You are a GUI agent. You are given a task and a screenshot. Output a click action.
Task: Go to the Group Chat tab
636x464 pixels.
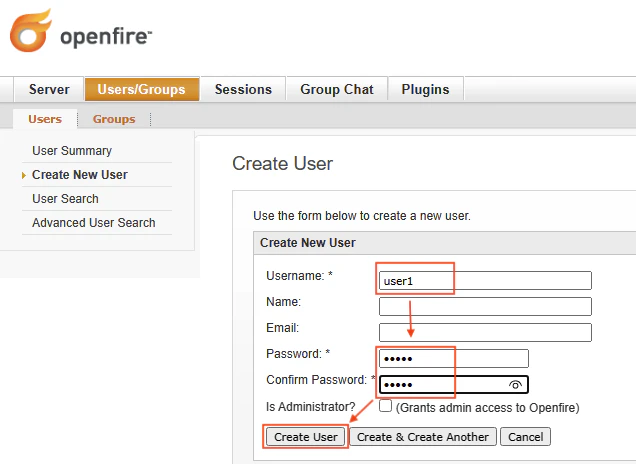(337, 89)
